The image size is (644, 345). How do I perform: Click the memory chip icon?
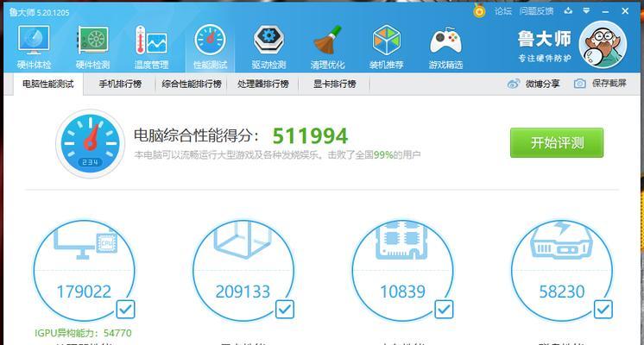402,240
